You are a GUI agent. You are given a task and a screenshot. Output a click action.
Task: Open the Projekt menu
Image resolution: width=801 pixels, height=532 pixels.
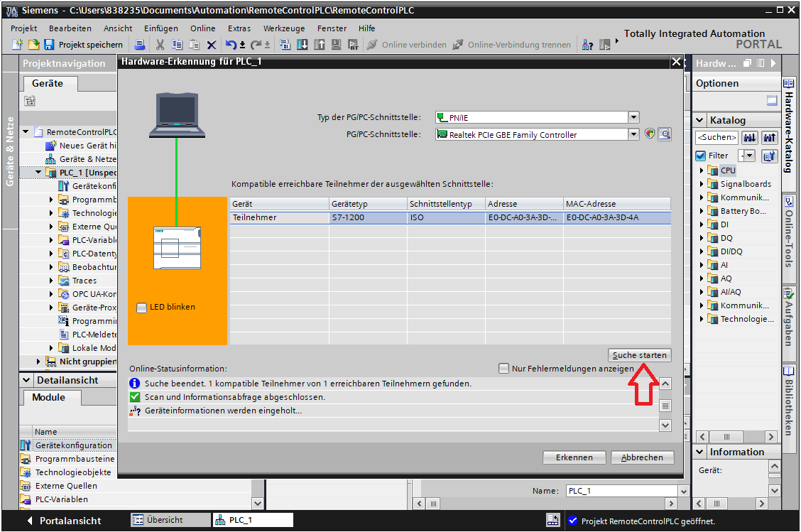click(x=24, y=28)
